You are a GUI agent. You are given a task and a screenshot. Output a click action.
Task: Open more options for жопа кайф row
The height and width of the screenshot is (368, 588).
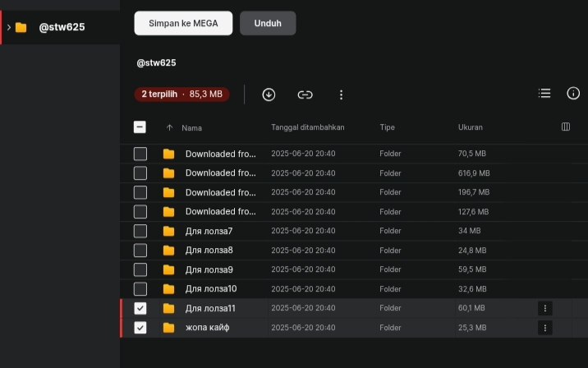tap(544, 328)
